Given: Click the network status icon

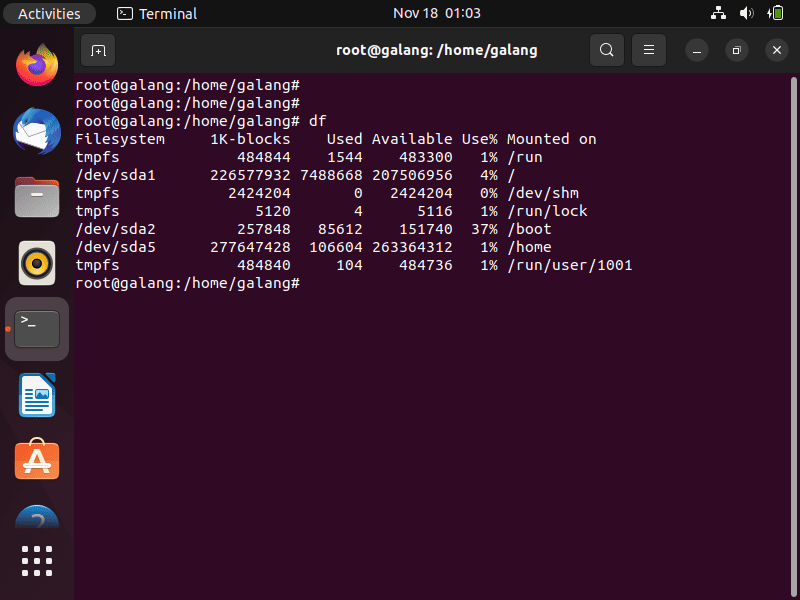Looking at the screenshot, I should point(718,13).
